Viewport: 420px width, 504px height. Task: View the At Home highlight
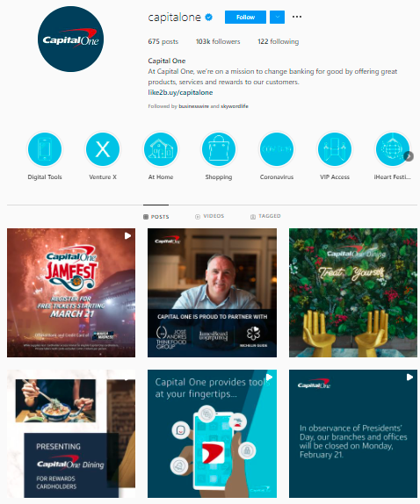click(x=161, y=149)
